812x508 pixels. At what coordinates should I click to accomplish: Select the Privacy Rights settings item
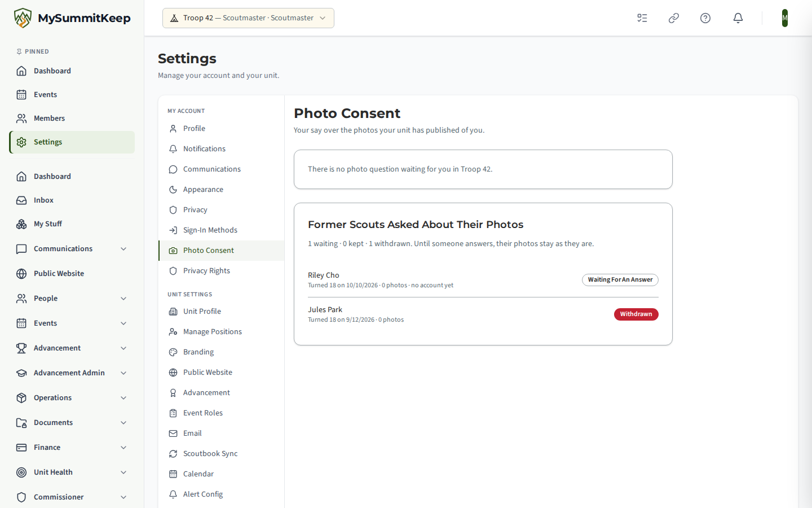[x=221, y=271]
